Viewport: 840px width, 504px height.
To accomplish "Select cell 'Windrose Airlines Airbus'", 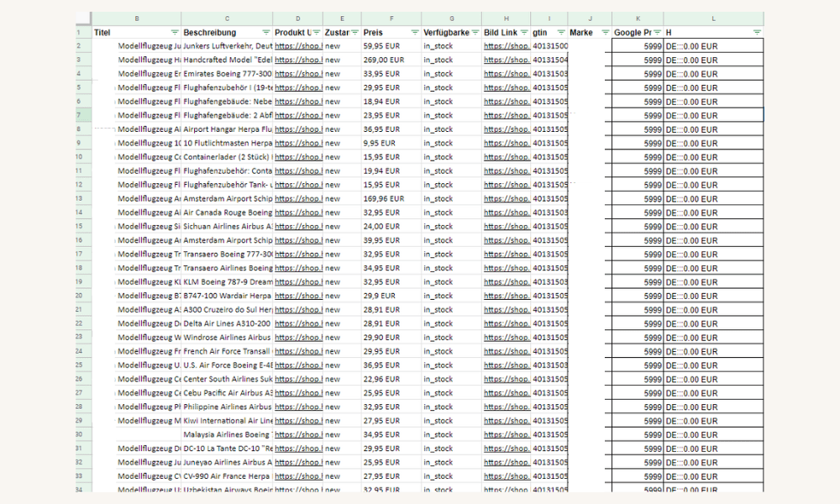I will (x=227, y=338).
